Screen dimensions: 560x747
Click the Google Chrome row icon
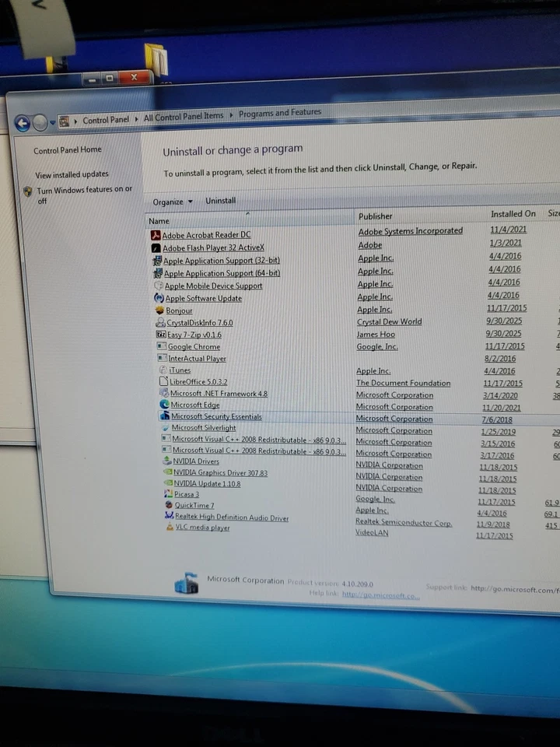[x=162, y=346]
